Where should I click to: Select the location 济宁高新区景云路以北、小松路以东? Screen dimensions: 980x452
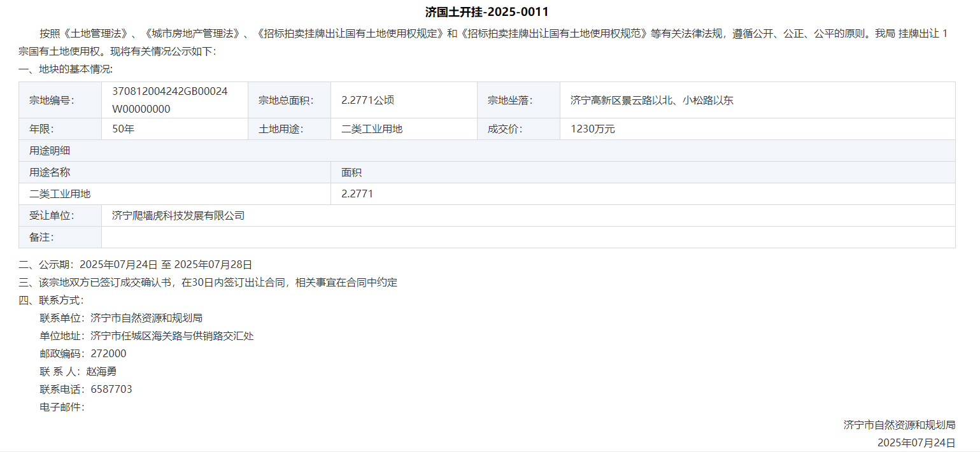[x=652, y=100]
